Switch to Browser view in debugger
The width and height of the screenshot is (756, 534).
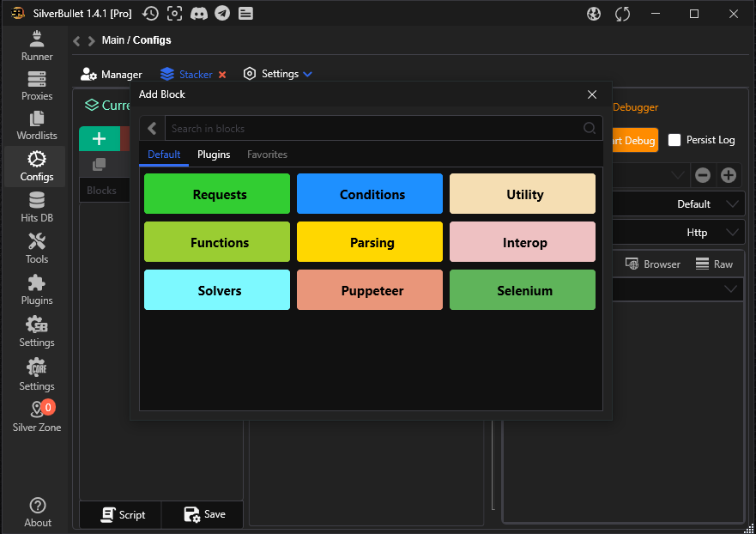653,264
